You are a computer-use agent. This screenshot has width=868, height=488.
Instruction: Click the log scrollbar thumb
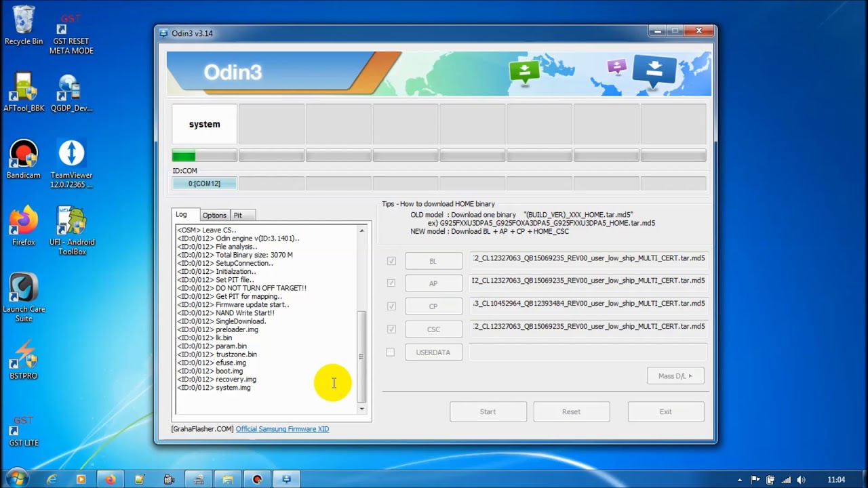pos(361,357)
